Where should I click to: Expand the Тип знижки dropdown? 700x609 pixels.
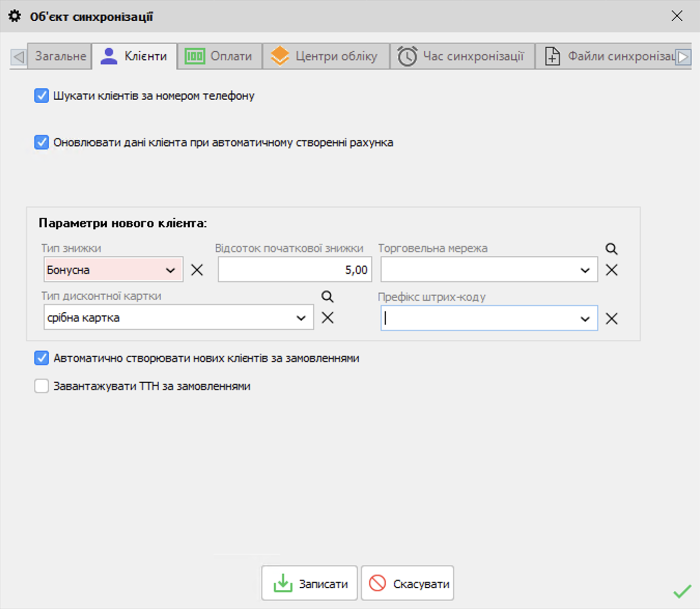tap(170, 270)
